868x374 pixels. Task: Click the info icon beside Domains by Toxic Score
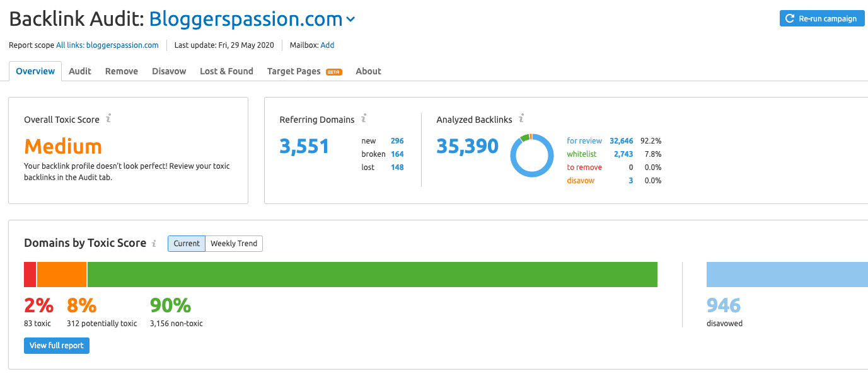point(154,243)
